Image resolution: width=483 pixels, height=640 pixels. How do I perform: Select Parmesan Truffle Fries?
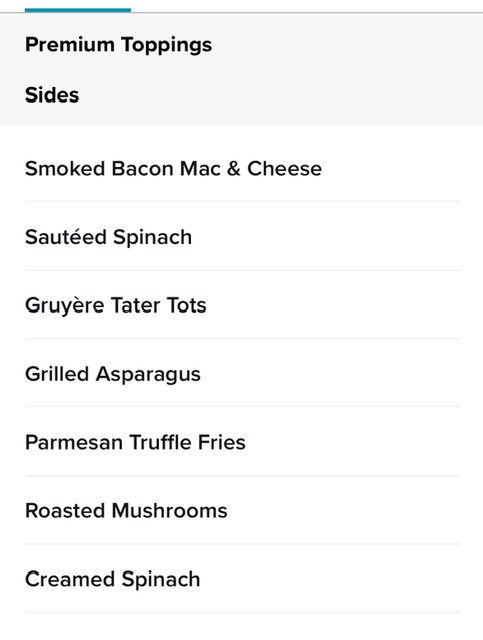pos(243,442)
